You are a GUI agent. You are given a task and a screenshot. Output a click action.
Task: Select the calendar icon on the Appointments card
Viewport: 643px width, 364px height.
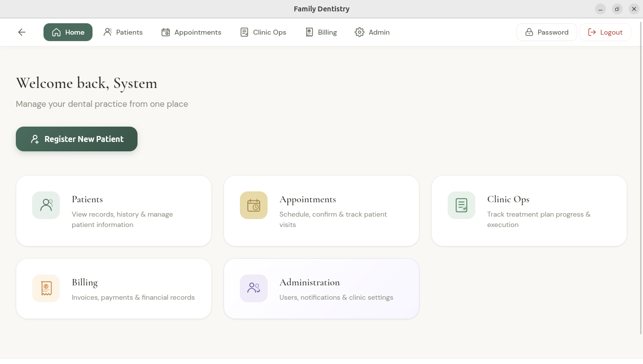pyautogui.click(x=254, y=205)
